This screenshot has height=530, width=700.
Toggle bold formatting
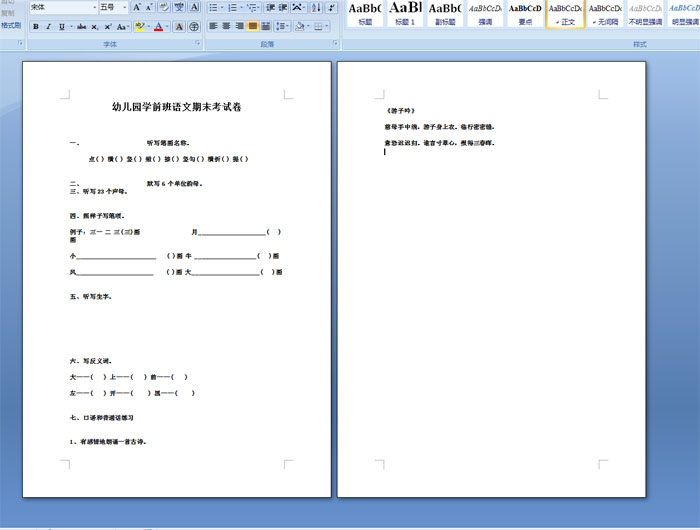36,27
